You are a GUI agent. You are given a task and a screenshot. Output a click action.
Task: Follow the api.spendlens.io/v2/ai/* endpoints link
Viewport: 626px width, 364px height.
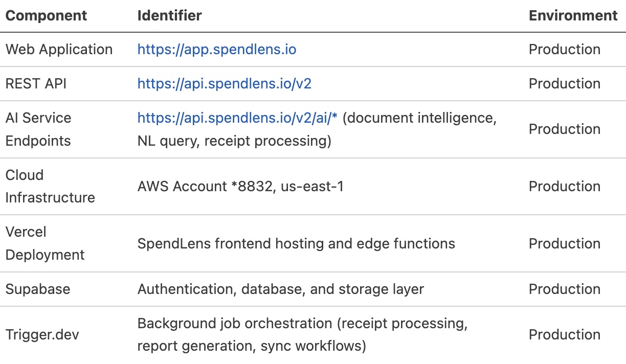[x=238, y=118]
